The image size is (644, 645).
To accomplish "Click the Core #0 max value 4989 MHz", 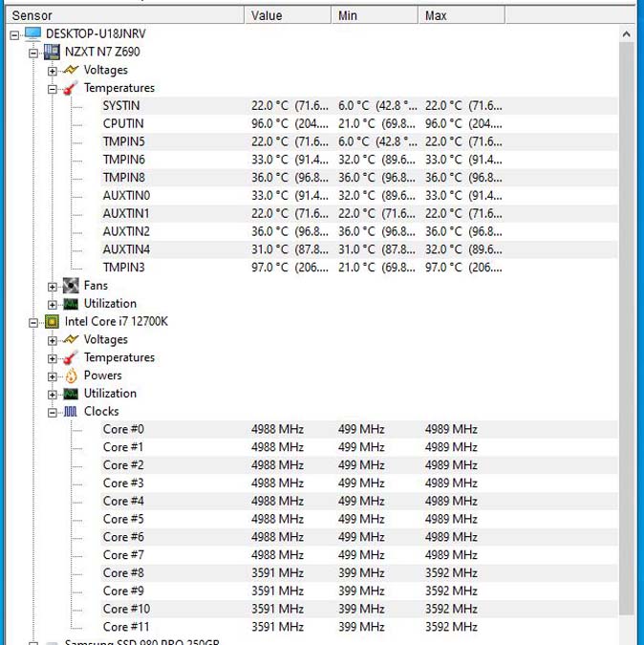I will [451, 429].
